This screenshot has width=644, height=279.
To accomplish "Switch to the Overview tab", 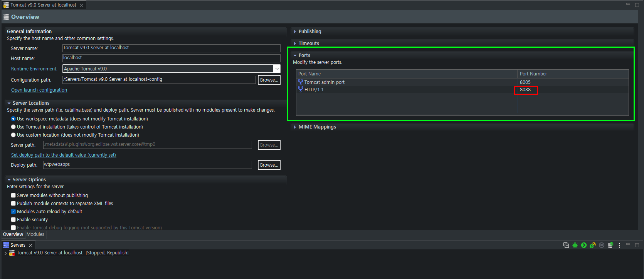I will (x=13, y=234).
